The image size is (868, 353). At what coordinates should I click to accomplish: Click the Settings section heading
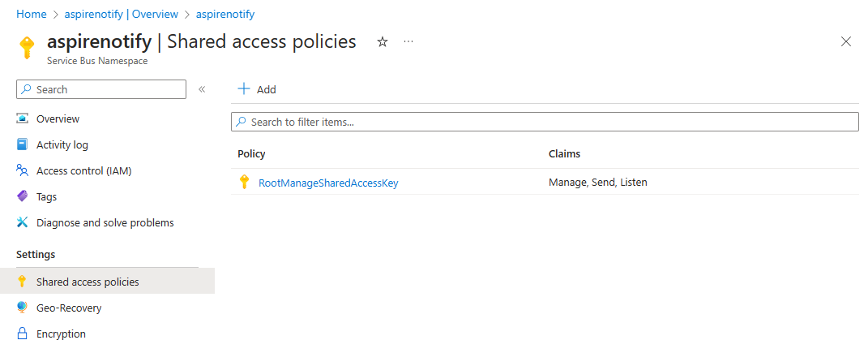click(x=36, y=254)
